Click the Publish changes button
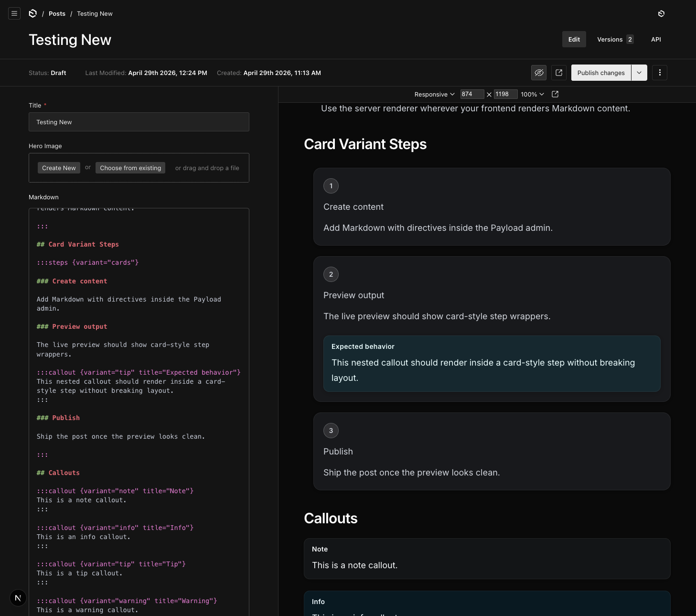This screenshot has width=696, height=616. (x=601, y=73)
